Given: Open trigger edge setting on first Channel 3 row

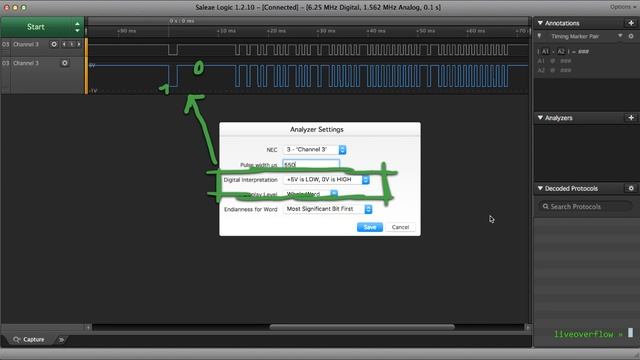Looking at the screenshot, I should [x=71, y=44].
